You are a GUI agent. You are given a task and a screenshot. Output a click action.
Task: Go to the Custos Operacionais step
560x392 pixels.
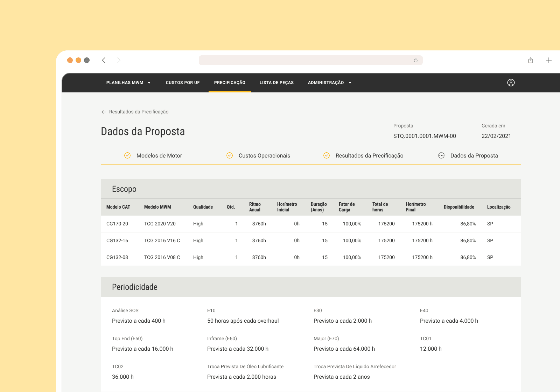tap(264, 155)
